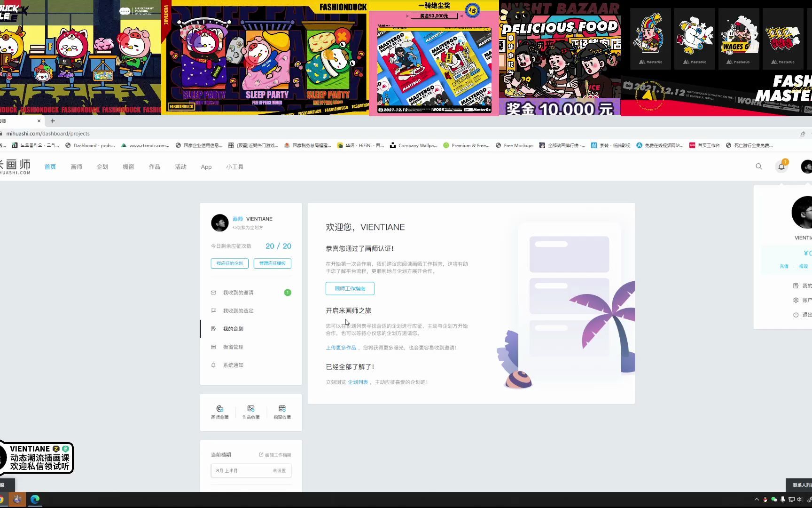Open the Premium & Free... bookmark
The width and height of the screenshot is (812, 508).
click(466, 145)
